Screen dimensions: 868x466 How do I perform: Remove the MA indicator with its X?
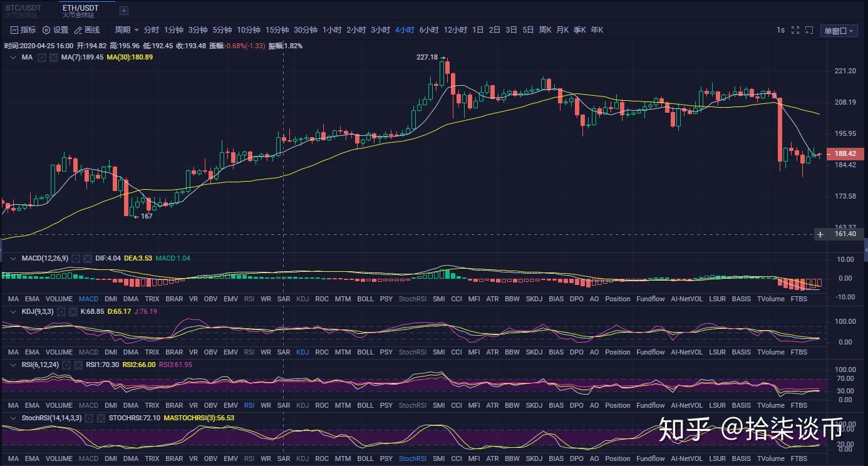click(53, 57)
